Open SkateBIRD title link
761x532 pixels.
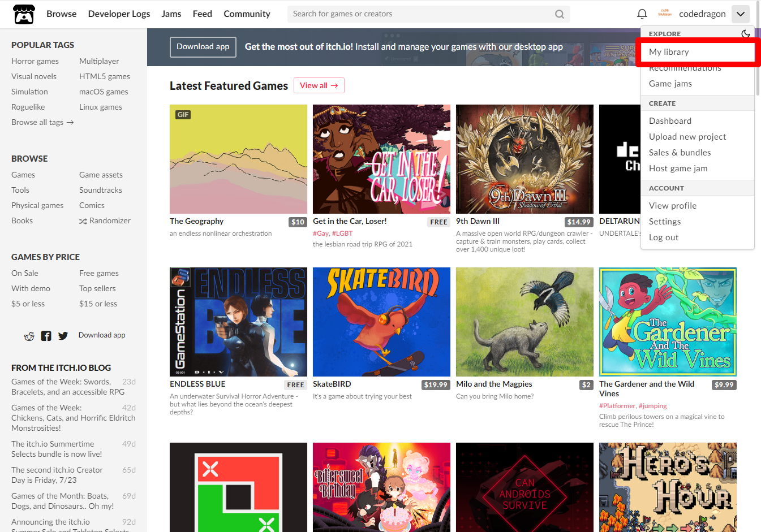pos(332,384)
